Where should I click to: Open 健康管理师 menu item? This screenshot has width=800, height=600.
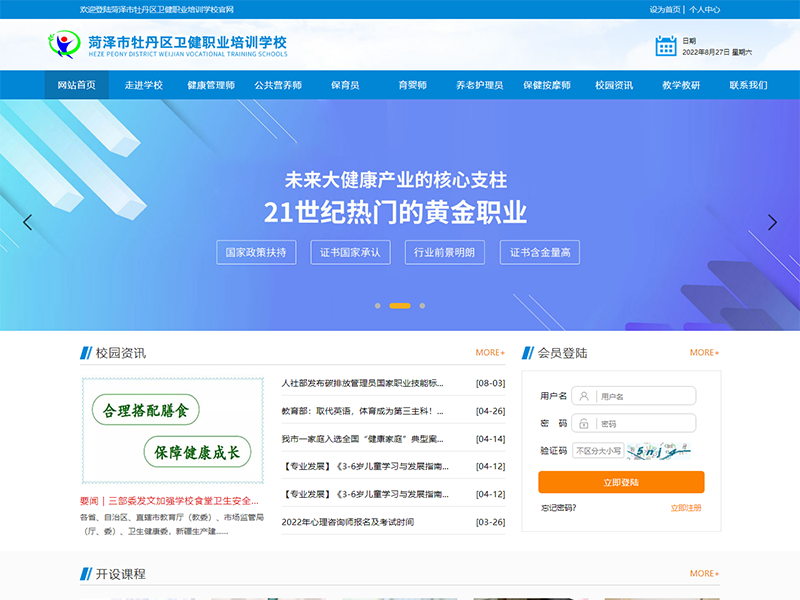[x=211, y=85]
